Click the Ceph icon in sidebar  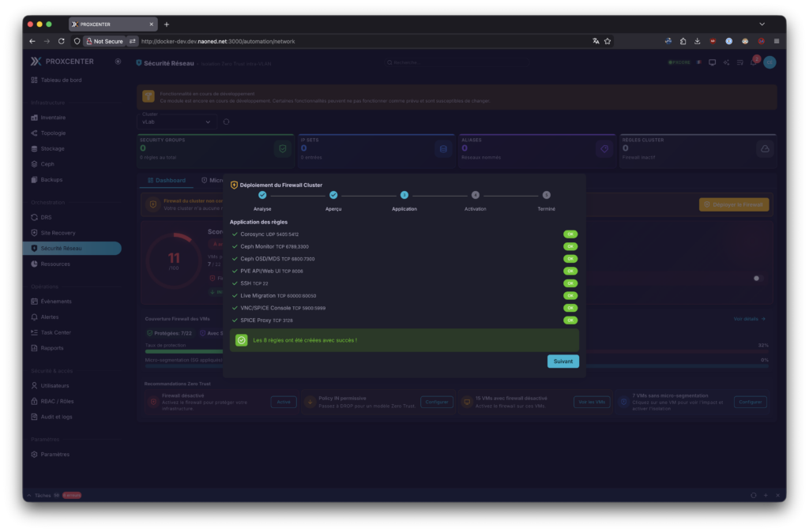coord(34,164)
